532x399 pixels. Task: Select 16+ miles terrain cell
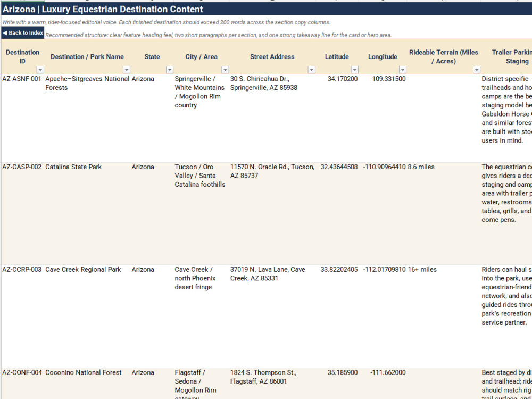click(x=444, y=316)
